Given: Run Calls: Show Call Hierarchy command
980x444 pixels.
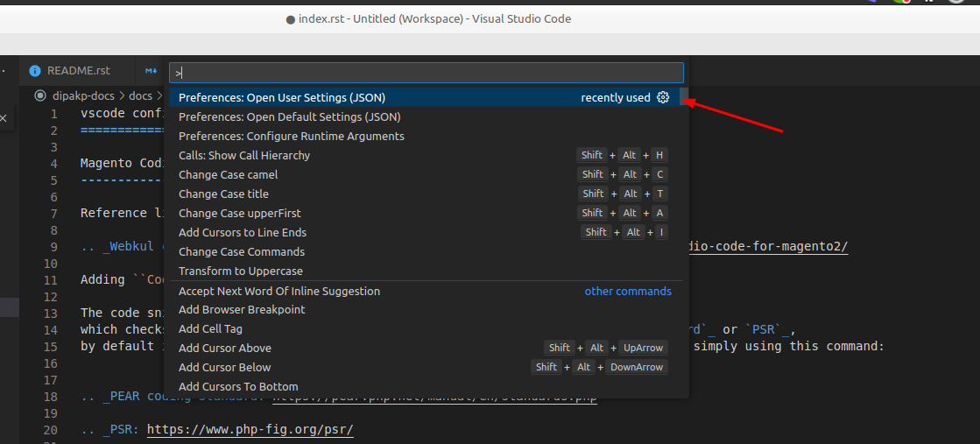Looking at the screenshot, I should pyautogui.click(x=425, y=156).
